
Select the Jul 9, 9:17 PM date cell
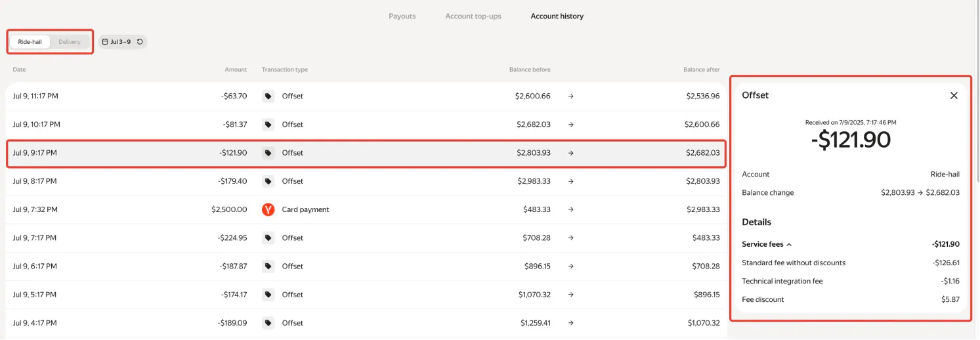click(x=35, y=153)
